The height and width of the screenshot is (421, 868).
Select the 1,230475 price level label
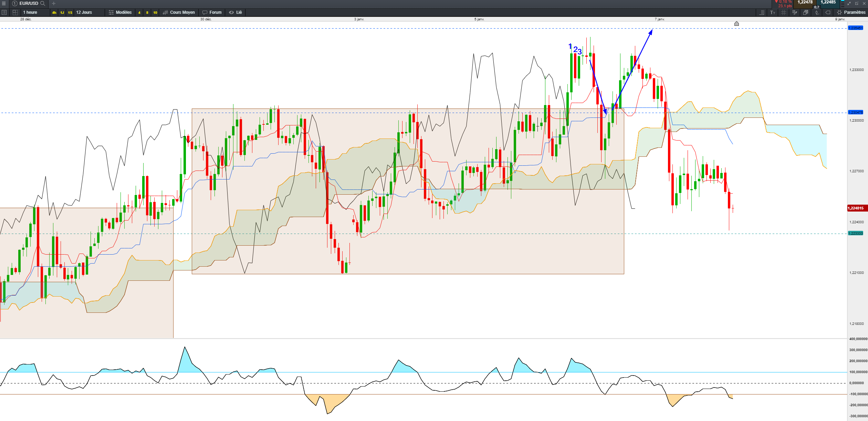tap(856, 112)
